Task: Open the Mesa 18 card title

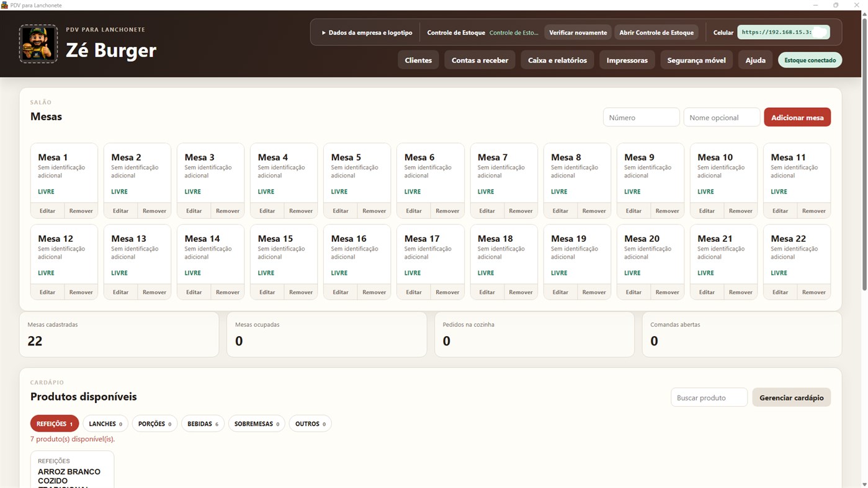Action: tap(495, 239)
